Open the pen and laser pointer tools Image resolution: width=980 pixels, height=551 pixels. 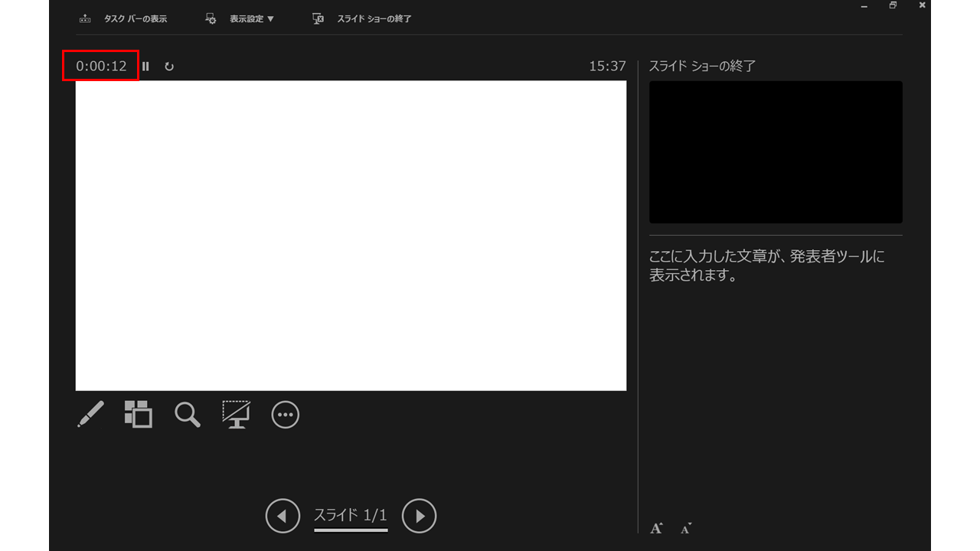coord(90,414)
